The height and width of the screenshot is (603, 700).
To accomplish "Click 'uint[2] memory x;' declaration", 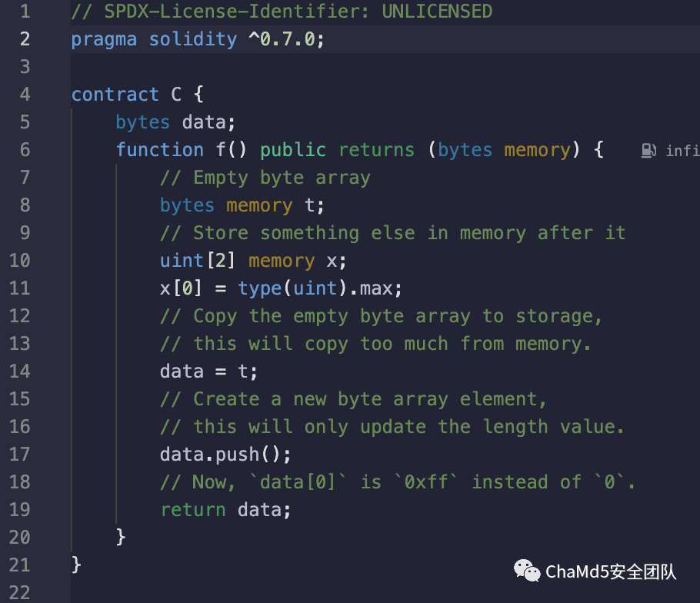I will point(253,261).
